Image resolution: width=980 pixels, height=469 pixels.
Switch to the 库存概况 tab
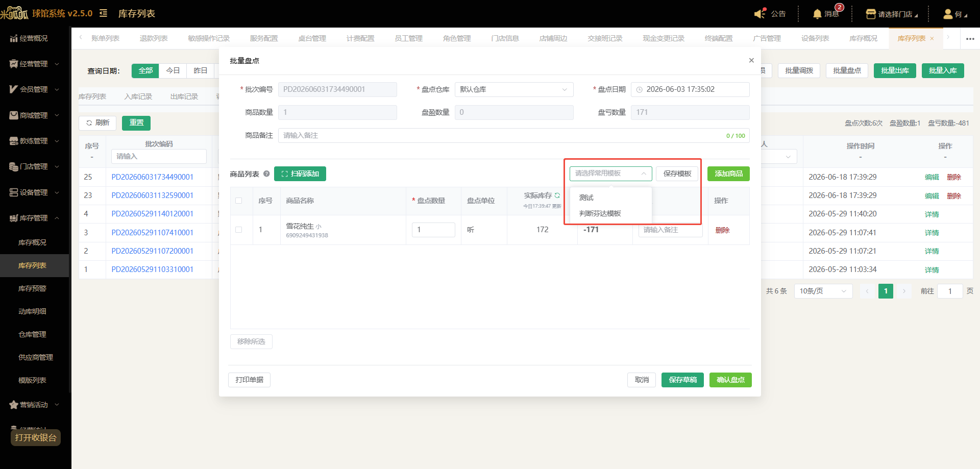[x=863, y=38]
